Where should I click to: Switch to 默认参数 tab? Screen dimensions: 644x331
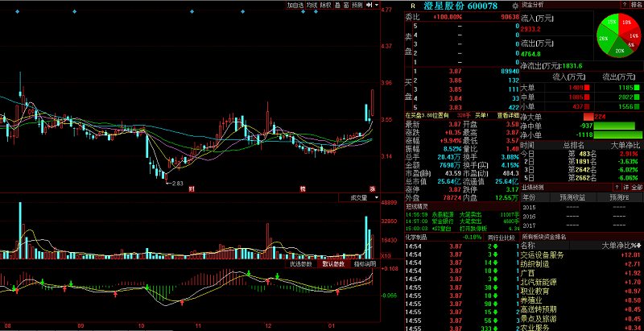[x=333, y=263]
